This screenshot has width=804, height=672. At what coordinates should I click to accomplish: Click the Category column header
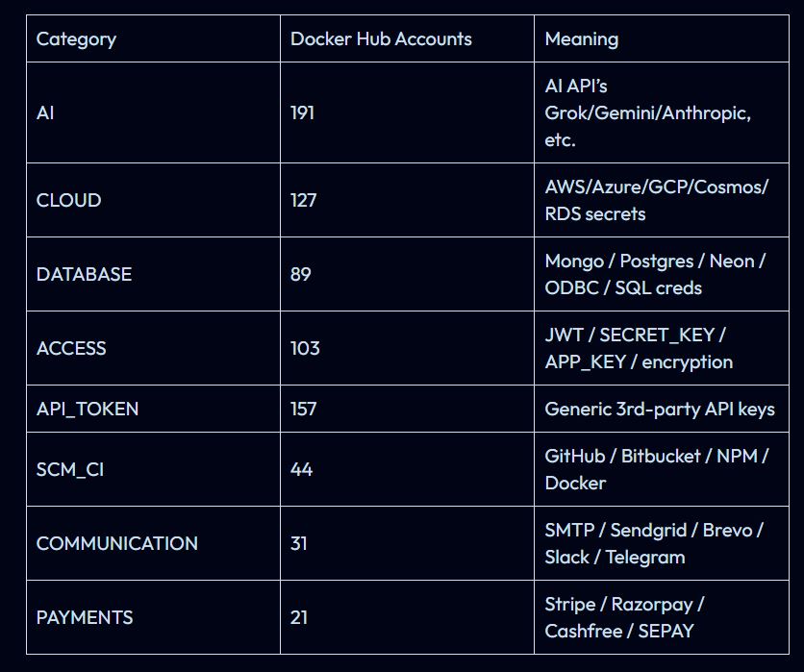point(76,39)
